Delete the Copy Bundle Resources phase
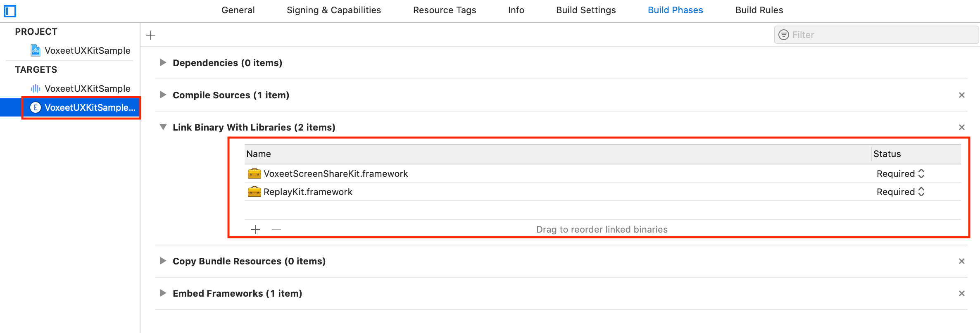Screen dimensions: 980x333 [962, 261]
